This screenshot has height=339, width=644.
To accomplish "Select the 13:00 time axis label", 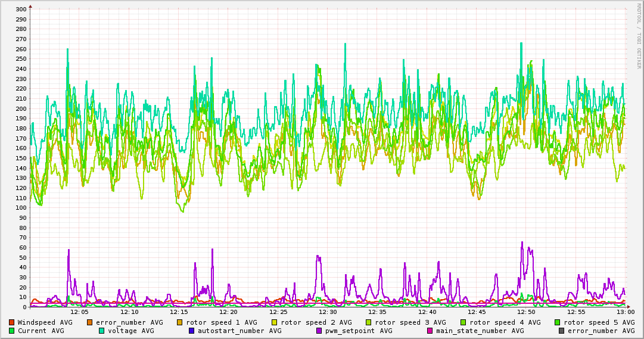I will point(626,312).
